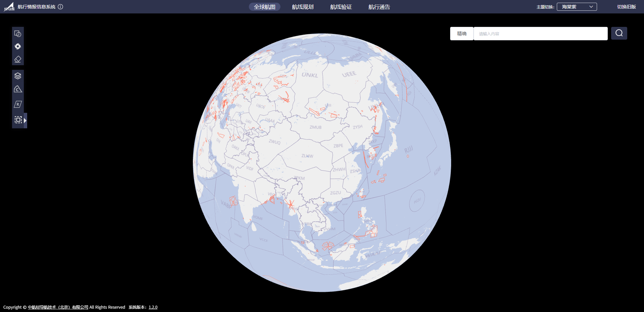This screenshot has height=312, width=644.
Task: Toggle the 精确 search mode selector
Action: (x=462, y=34)
